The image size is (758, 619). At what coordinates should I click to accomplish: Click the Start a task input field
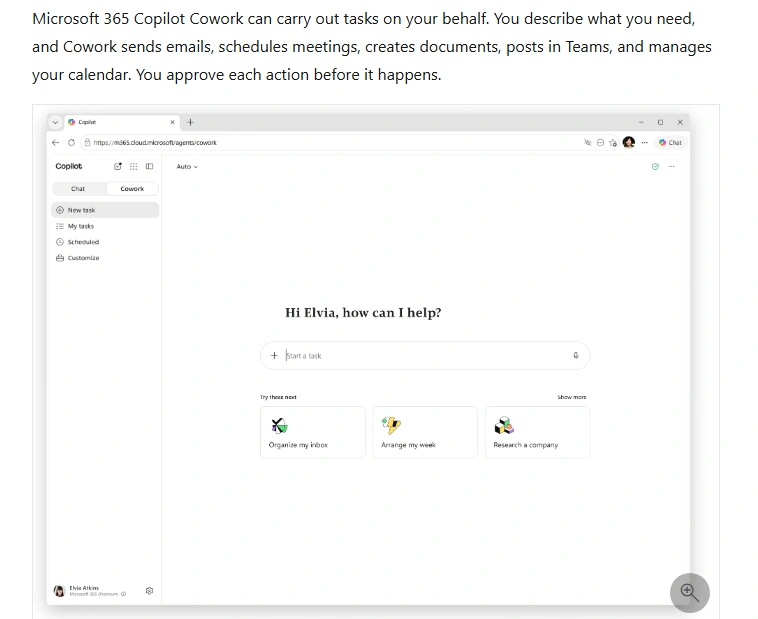point(425,355)
